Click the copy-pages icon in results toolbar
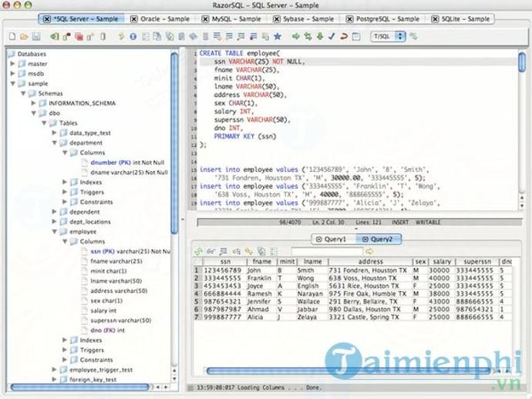The width and height of the screenshot is (532, 399). 261,251
